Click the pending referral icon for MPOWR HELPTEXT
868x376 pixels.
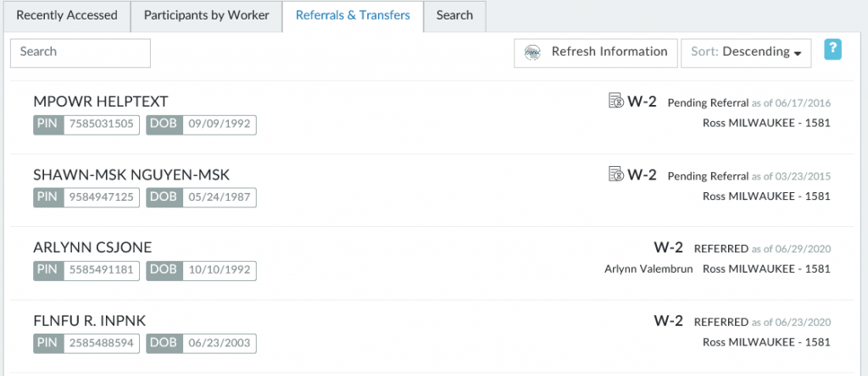click(617, 102)
